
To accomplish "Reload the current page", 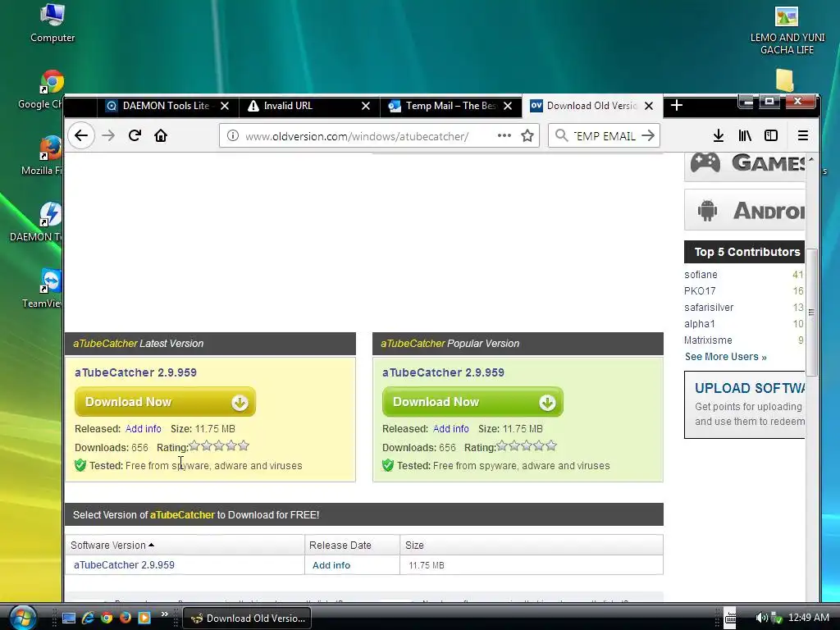I will 135,135.
